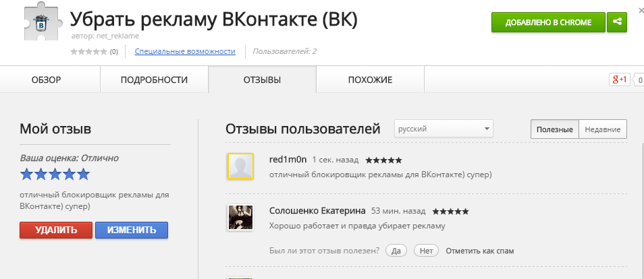Click the Google +1 button
This screenshot has height=279, width=644.
click(619, 80)
